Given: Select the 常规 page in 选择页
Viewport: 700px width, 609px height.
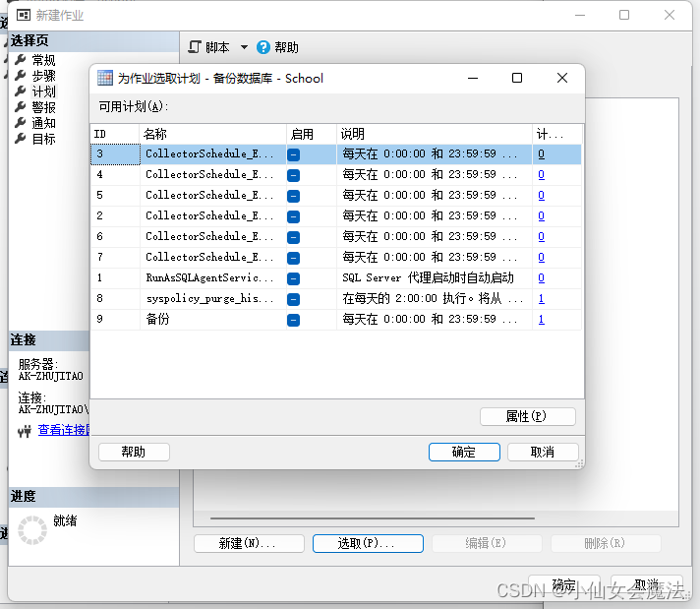Looking at the screenshot, I should point(43,60).
